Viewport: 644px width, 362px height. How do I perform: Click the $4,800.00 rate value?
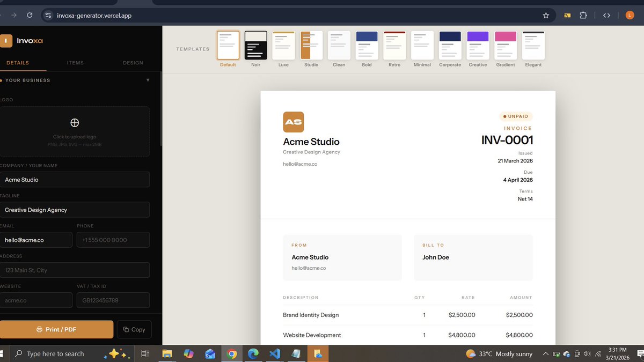(462, 335)
